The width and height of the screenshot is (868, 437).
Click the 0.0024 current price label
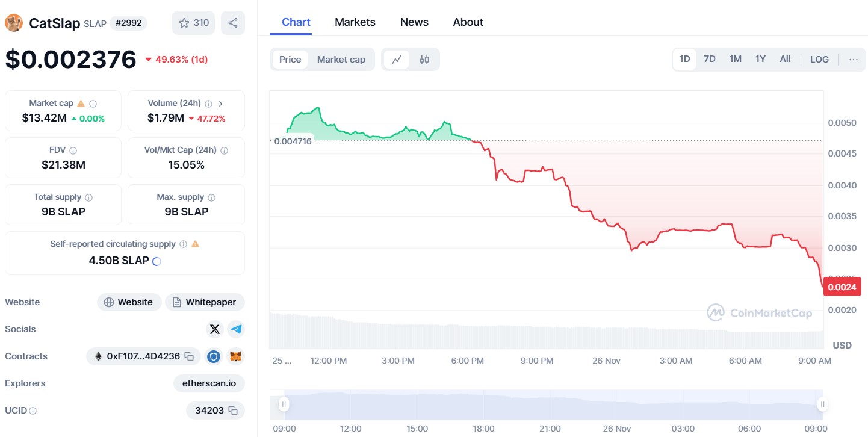tap(842, 287)
